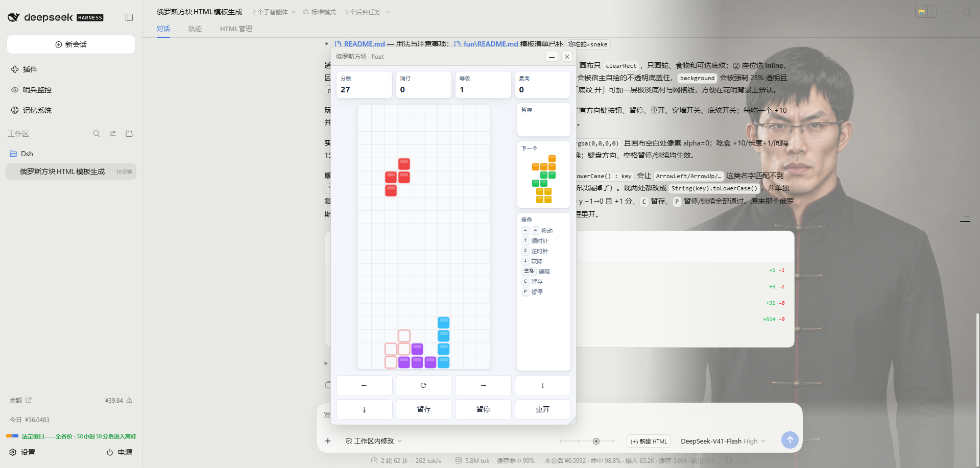980x468 pixels.
Task: Move piece left with ← game button
Action: pos(364,385)
